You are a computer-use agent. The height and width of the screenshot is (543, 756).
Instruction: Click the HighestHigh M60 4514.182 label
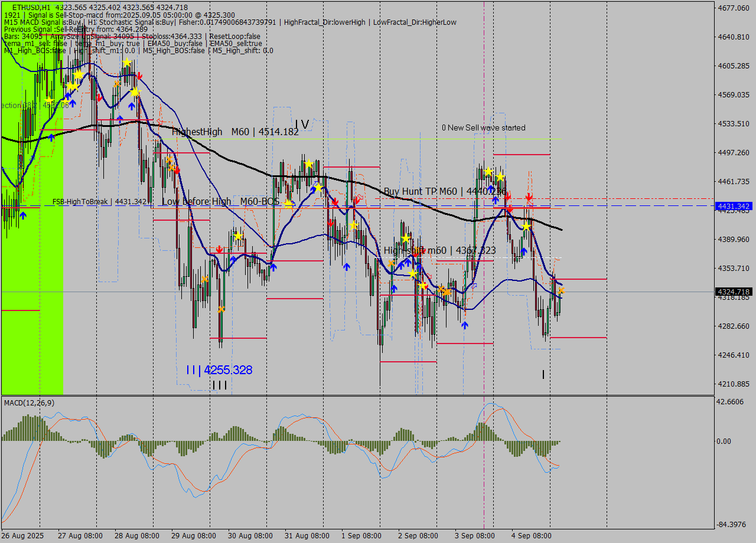coord(235,132)
